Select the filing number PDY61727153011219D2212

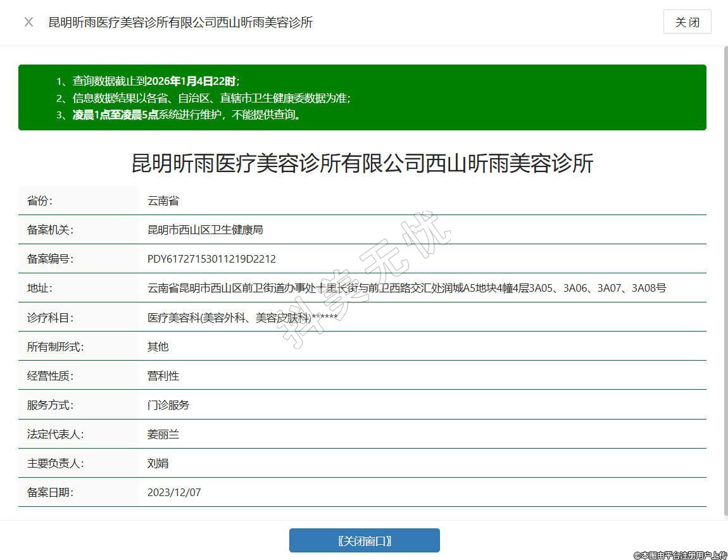pos(211,259)
